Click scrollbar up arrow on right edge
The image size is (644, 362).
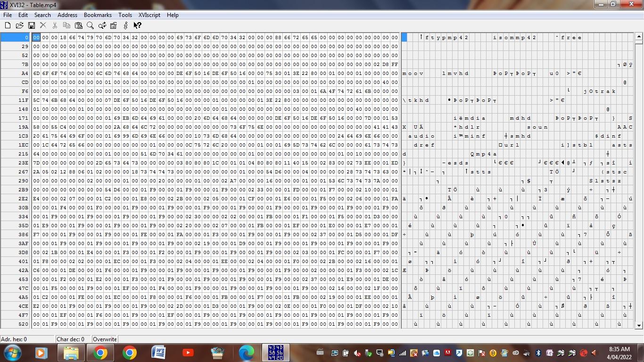click(x=639, y=36)
